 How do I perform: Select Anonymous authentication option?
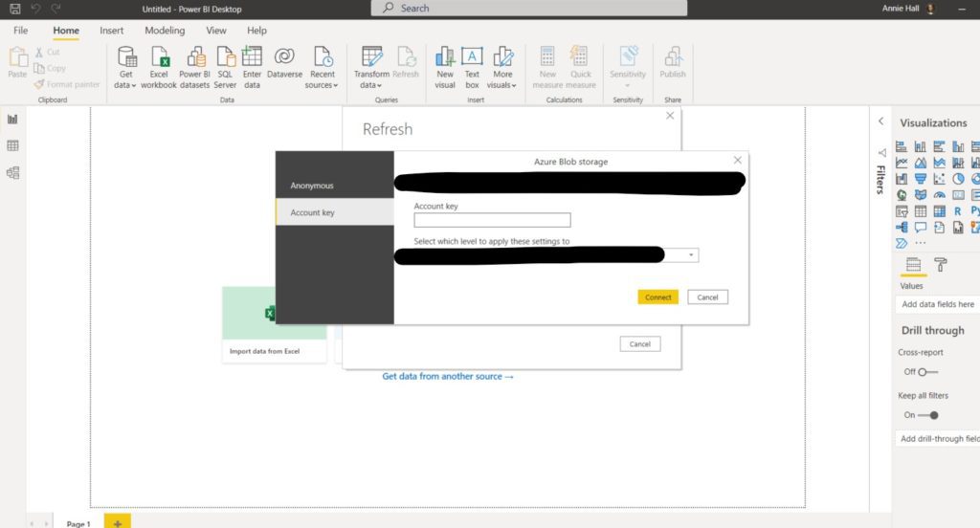[335, 186]
